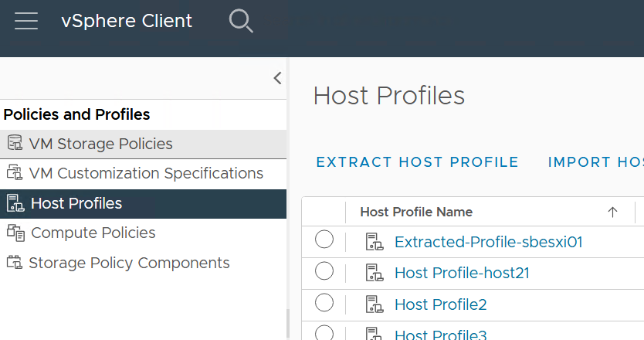Click Extract Host Profile button
The height and width of the screenshot is (340, 644).
418,162
